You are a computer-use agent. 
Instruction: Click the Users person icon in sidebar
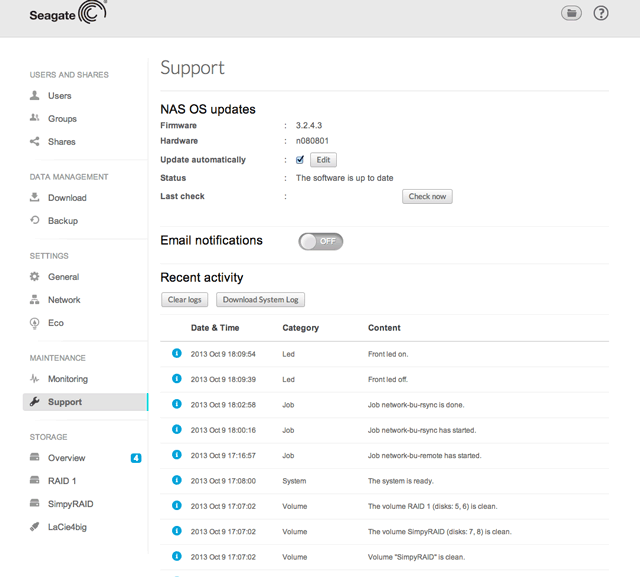click(x=35, y=96)
